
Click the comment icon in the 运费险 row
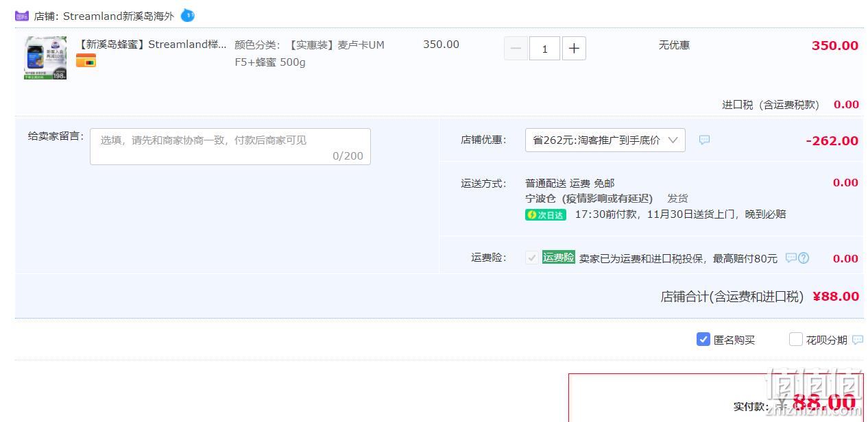click(x=791, y=258)
